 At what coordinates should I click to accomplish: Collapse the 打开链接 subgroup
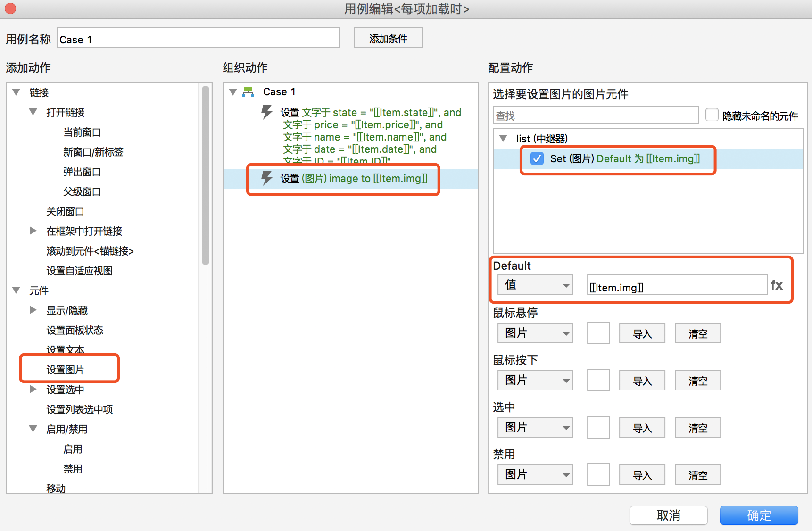click(x=33, y=112)
